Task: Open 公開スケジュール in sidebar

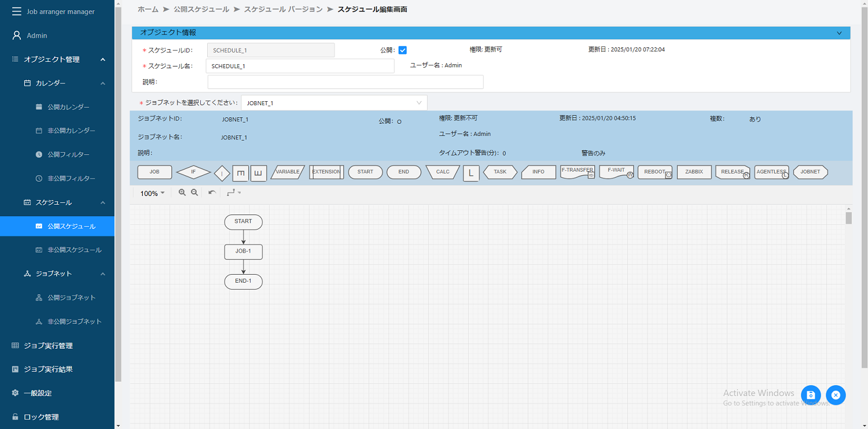Action: (x=57, y=226)
